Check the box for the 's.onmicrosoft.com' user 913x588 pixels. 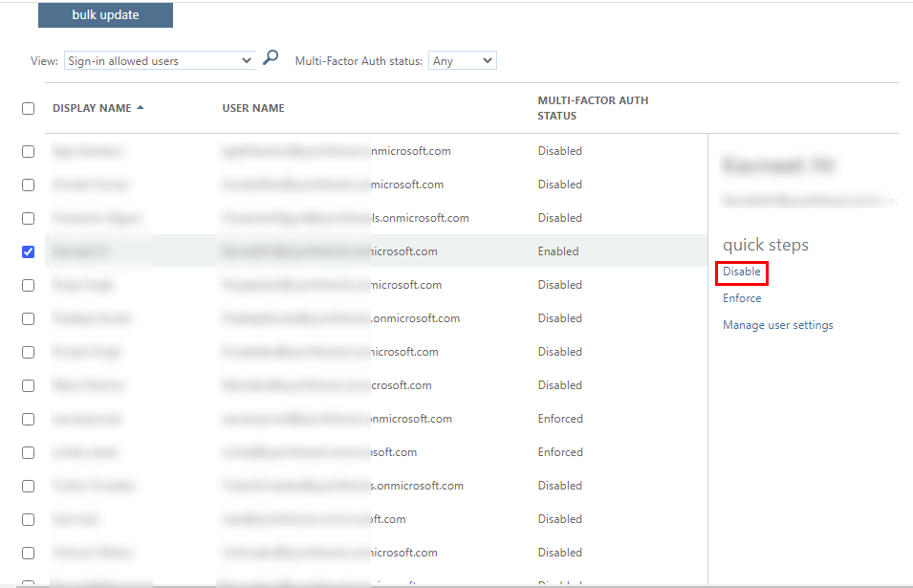29,486
